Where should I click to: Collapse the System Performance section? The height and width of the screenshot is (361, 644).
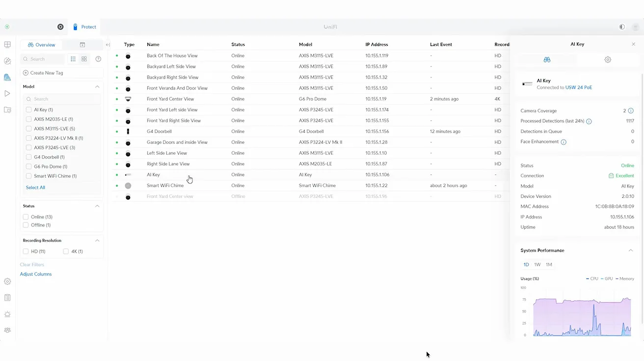click(x=631, y=250)
